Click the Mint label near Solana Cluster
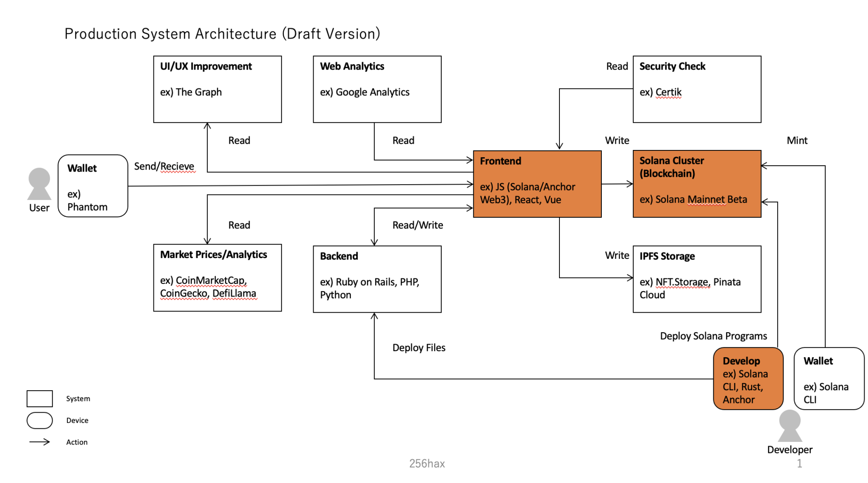The image size is (868, 483). 798,140
